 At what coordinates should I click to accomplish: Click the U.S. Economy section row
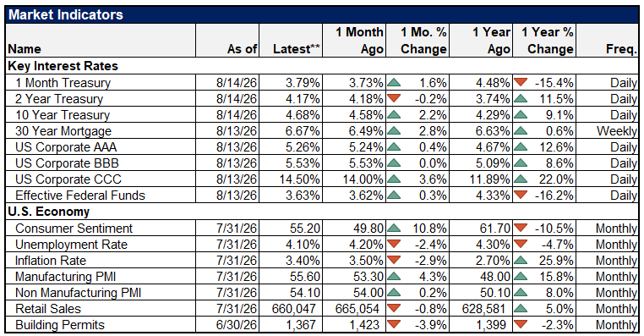pos(322,212)
